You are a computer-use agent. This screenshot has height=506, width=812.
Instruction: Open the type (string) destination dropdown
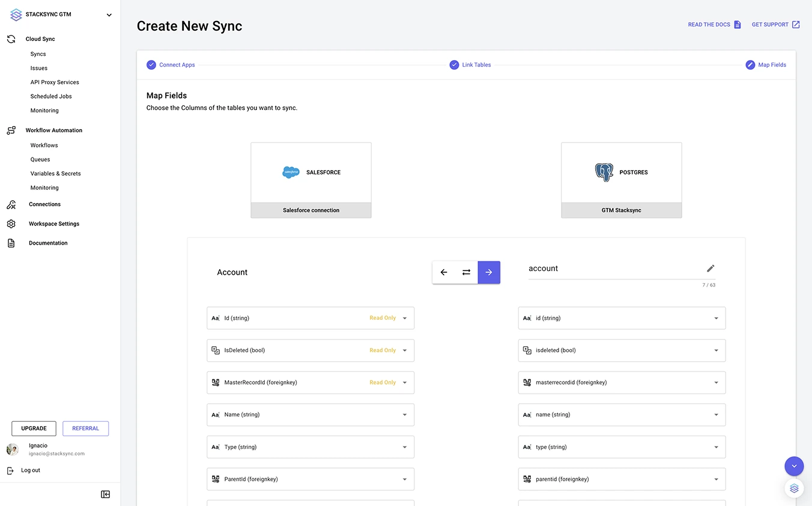[622, 447]
